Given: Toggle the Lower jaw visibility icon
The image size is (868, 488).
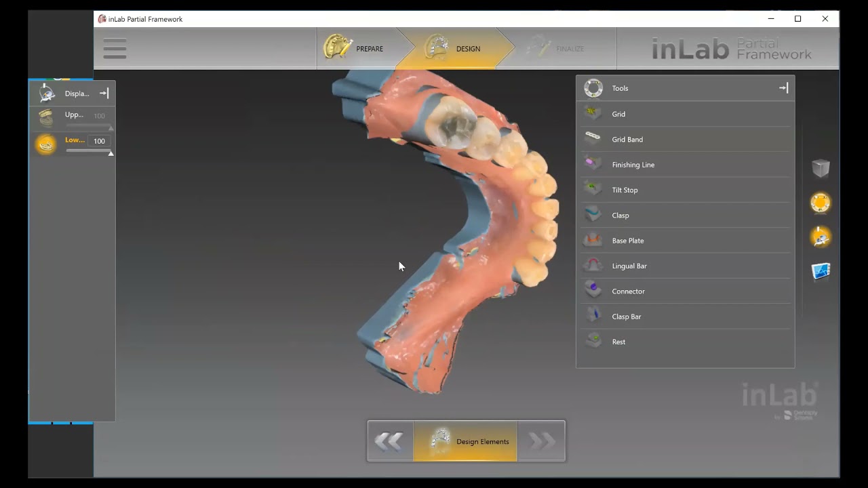Looking at the screenshot, I should (46, 144).
